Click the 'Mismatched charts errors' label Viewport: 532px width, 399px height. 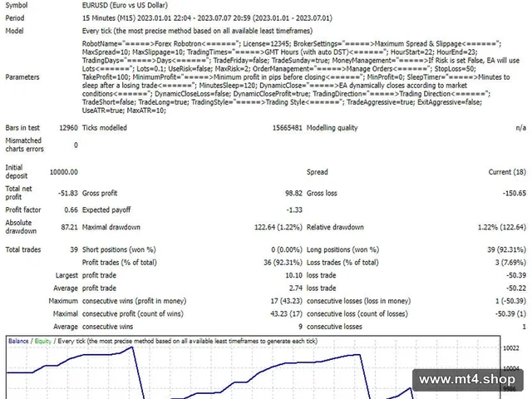click(24, 145)
